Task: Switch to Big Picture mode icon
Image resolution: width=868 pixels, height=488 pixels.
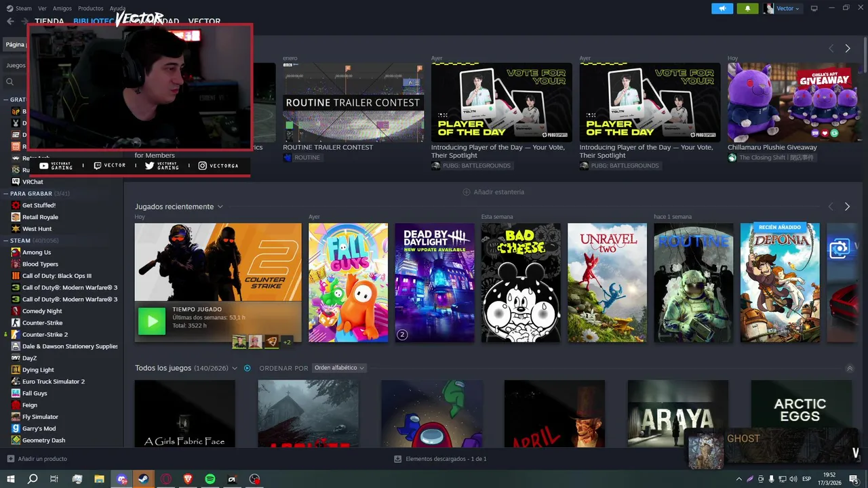Action: point(814,8)
